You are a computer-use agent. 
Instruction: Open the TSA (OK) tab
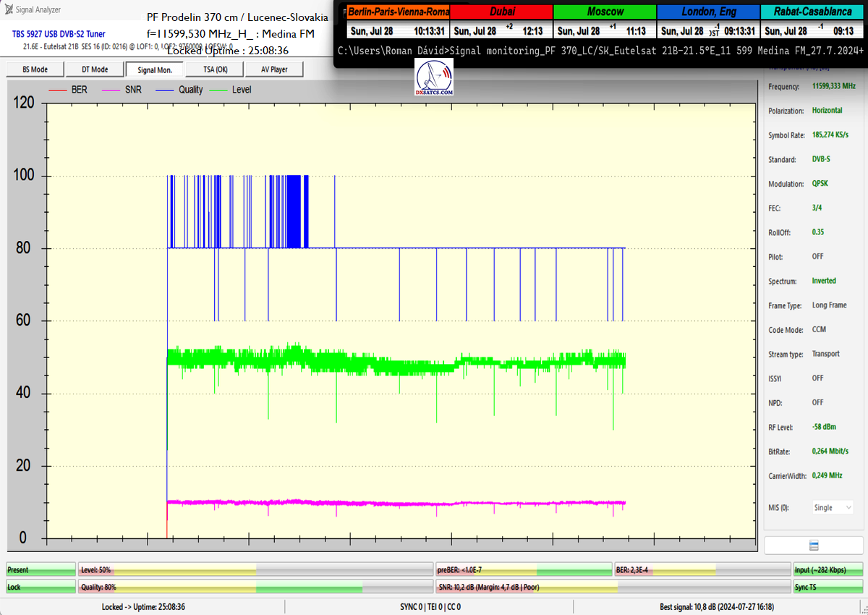tap(213, 69)
